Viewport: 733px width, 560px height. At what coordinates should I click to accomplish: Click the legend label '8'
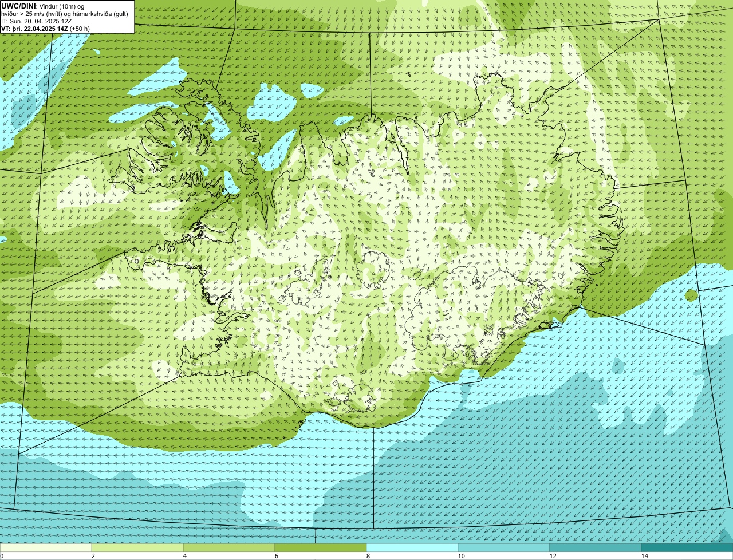click(368, 556)
